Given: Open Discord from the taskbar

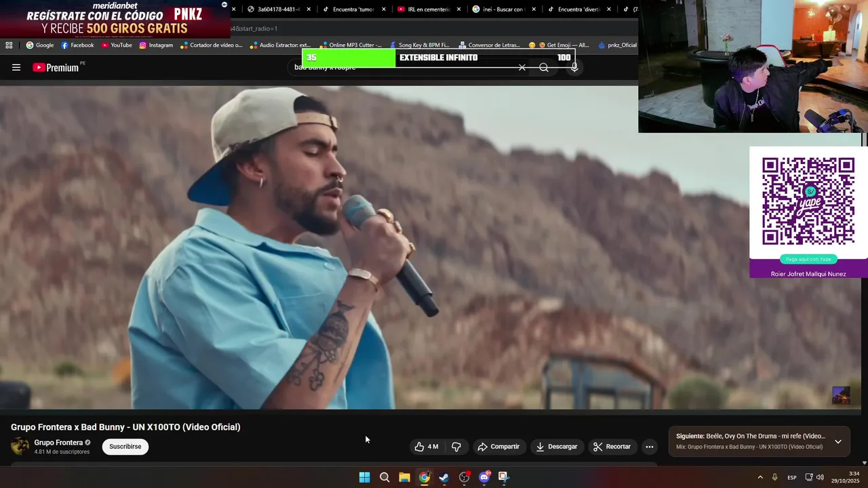Looking at the screenshot, I should tap(484, 477).
